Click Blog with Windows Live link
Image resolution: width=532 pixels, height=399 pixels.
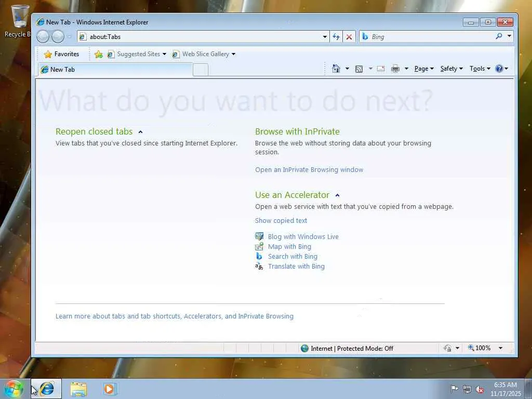coord(303,237)
